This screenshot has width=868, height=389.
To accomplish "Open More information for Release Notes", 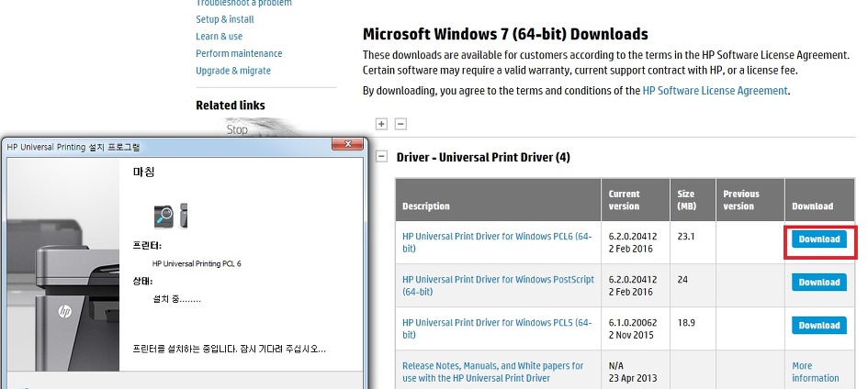I will (815, 372).
